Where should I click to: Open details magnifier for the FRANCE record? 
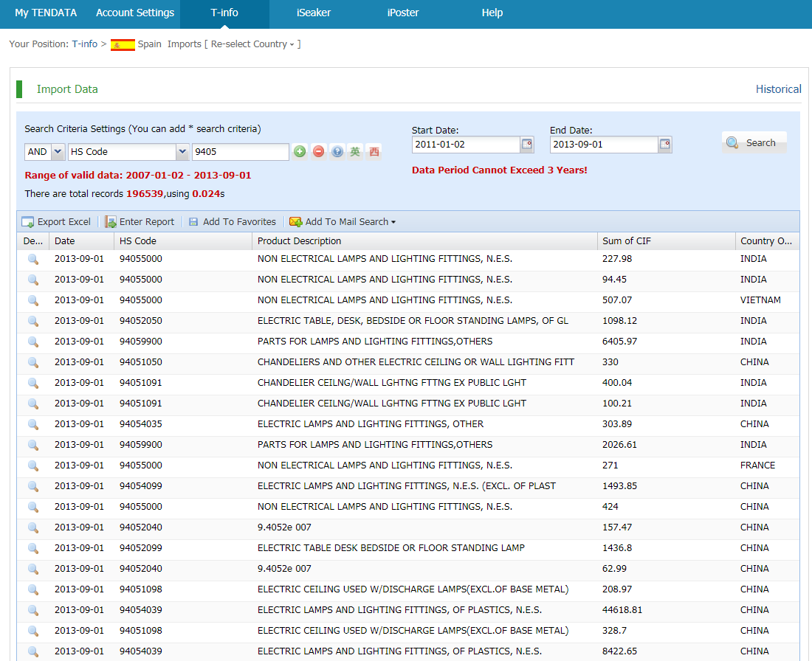tap(32, 466)
